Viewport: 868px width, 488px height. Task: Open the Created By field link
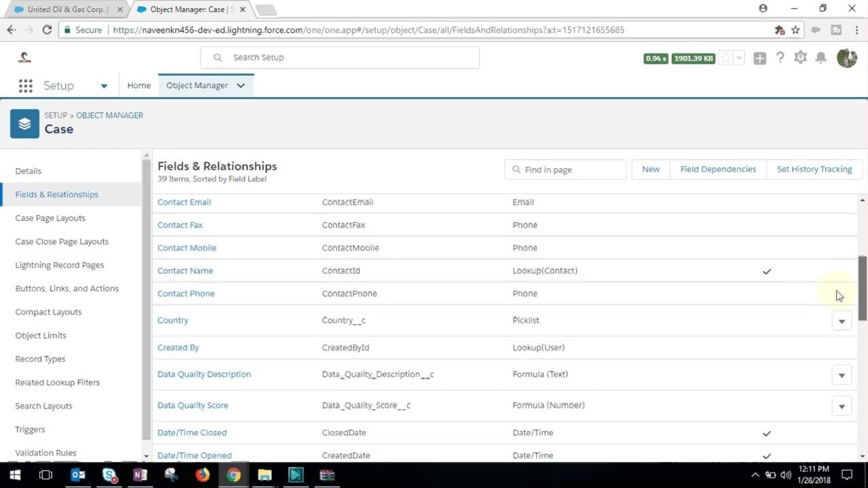point(178,348)
